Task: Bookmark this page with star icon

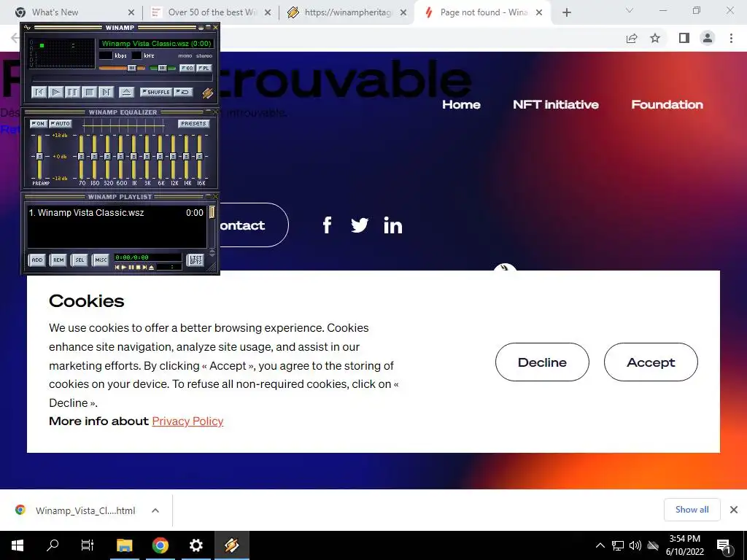Action: 655,38
